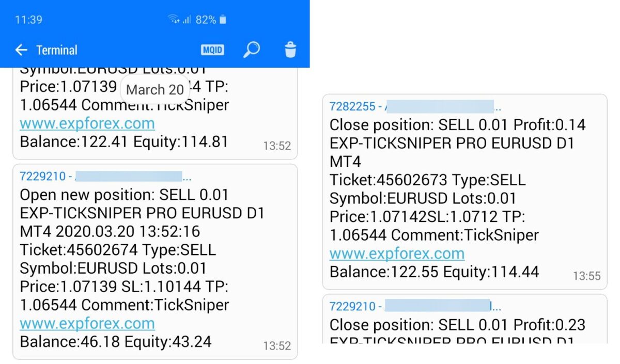Open expforex link above Balance:122.55

397,254
